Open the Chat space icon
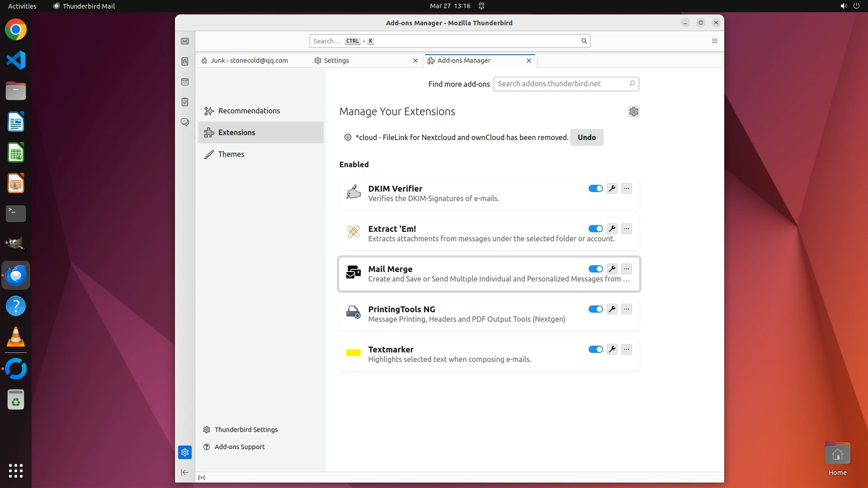 pos(185,122)
